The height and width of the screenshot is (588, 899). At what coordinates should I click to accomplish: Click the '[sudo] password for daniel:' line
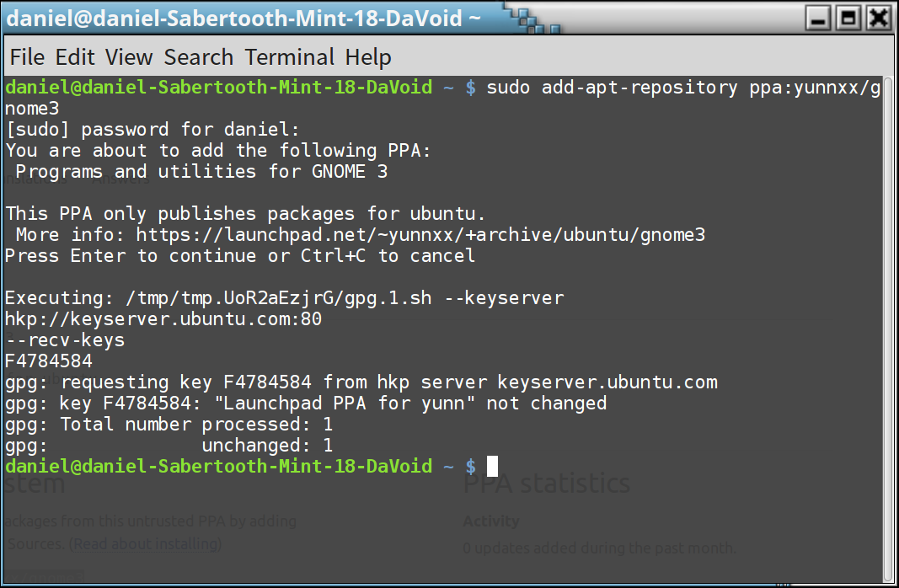pos(152,130)
